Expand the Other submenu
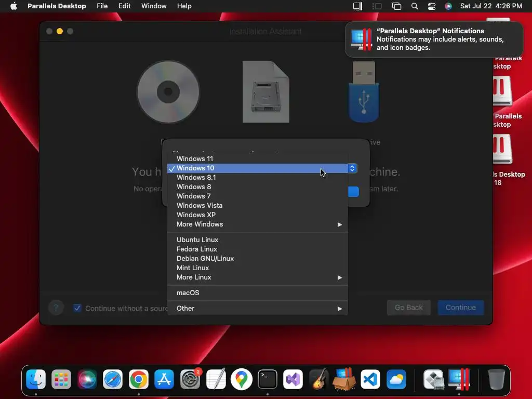The image size is (532, 399). (x=258, y=309)
